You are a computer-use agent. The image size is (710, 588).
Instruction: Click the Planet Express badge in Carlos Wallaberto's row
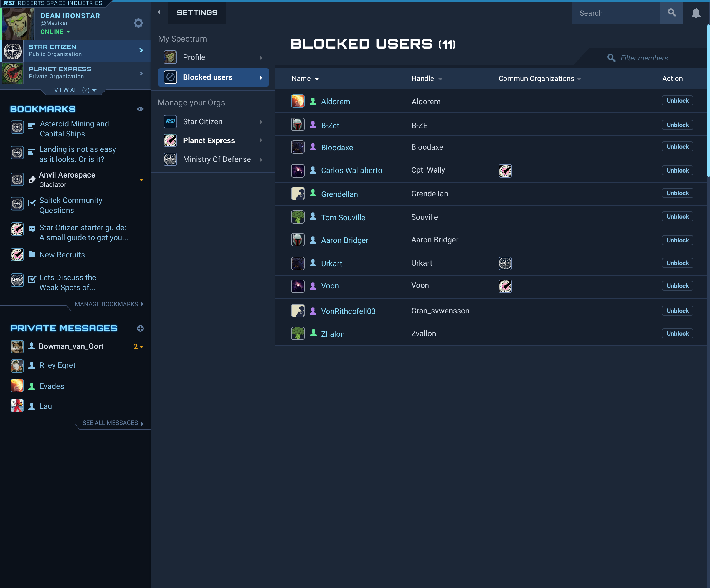(505, 171)
